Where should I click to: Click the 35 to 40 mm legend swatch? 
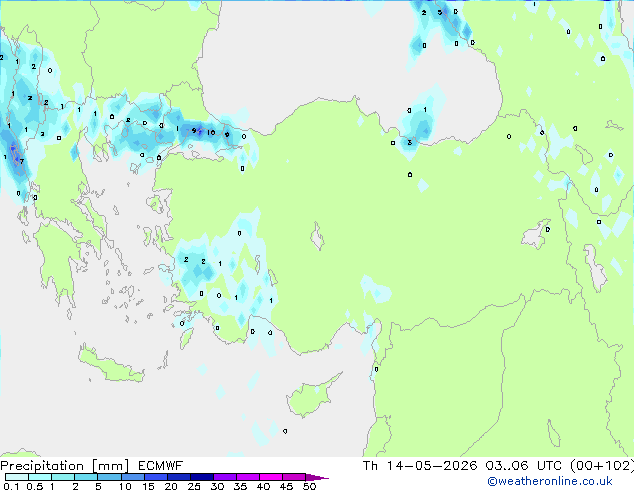point(248,477)
